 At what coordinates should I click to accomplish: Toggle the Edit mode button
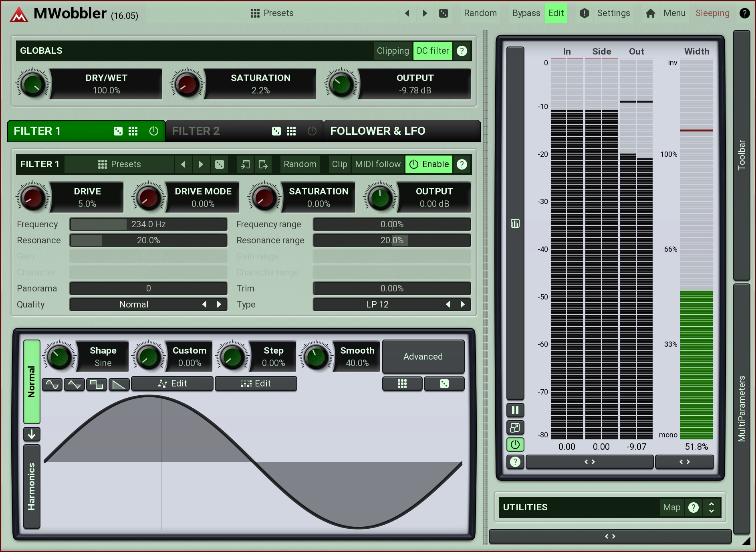[x=556, y=13]
